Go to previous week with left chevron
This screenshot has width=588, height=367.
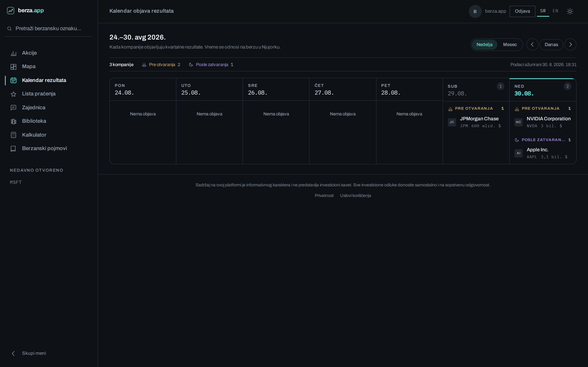coord(532,44)
